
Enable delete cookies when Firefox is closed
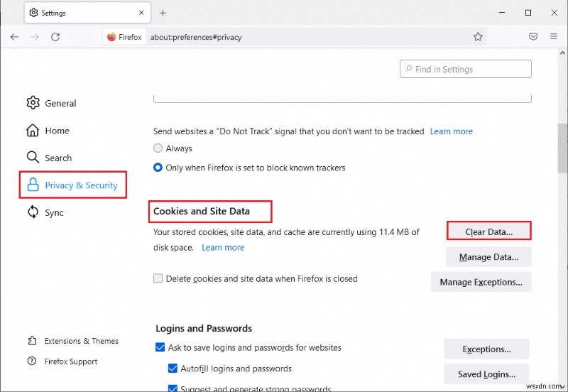pyautogui.click(x=158, y=279)
